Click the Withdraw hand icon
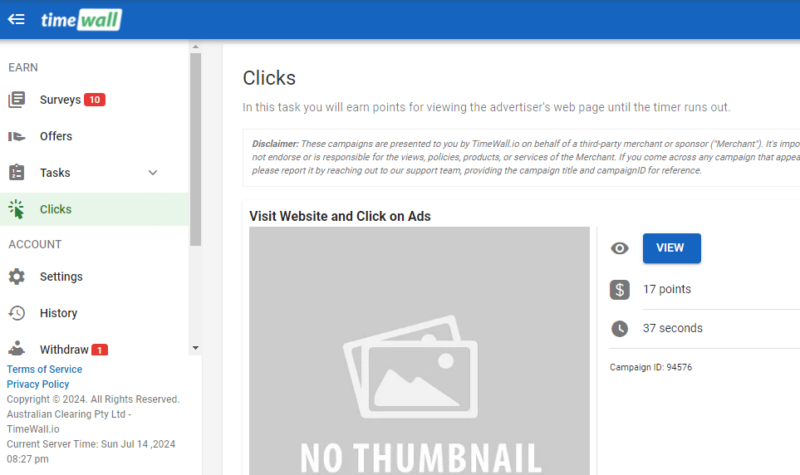800x475 pixels. (x=16, y=349)
